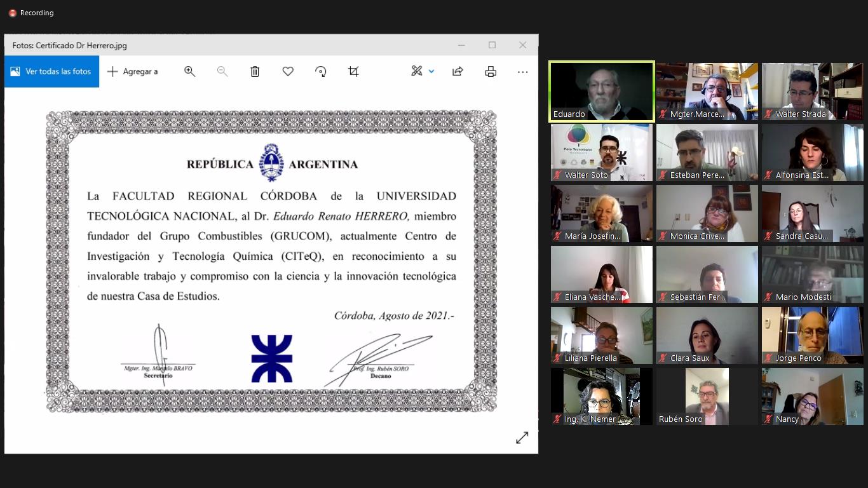Click muted mic icon beside Nancy
Image resolution: width=868 pixels, height=488 pixels.
tap(768, 419)
